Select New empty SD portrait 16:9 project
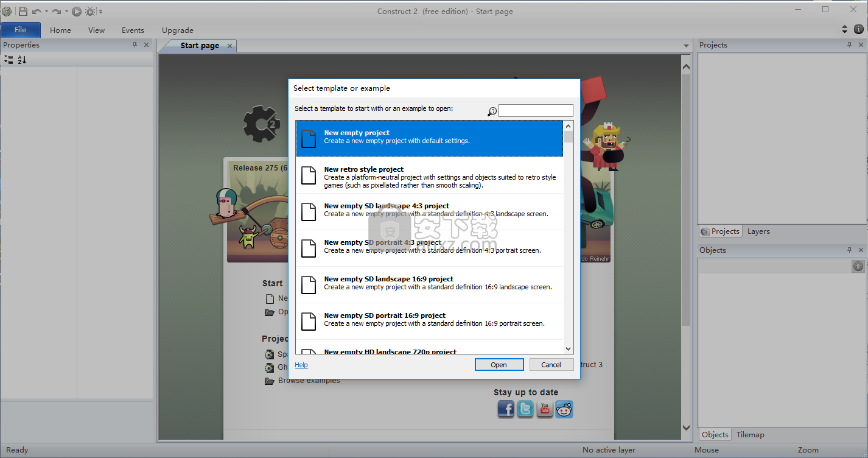 tap(430, 322)
